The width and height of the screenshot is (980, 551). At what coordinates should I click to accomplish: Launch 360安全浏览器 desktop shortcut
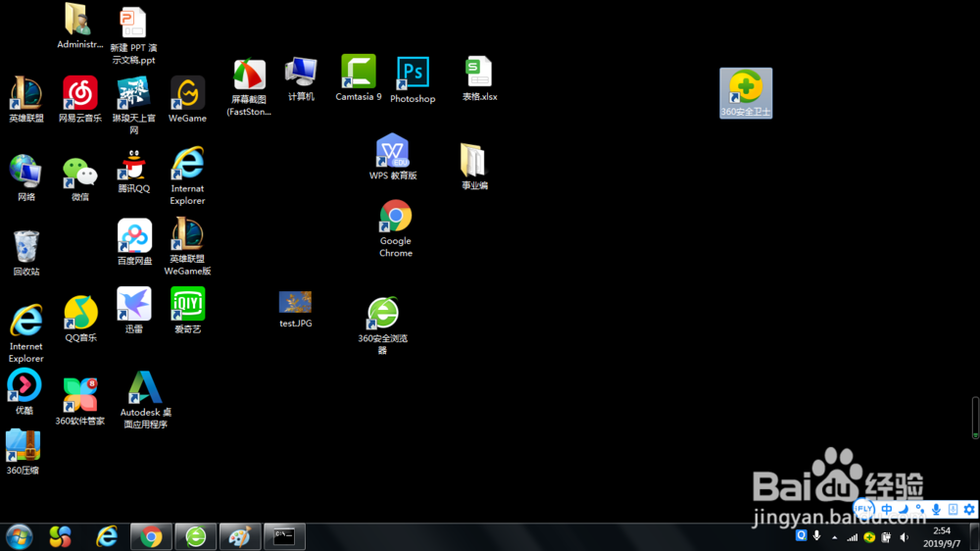tap(382, 326)
